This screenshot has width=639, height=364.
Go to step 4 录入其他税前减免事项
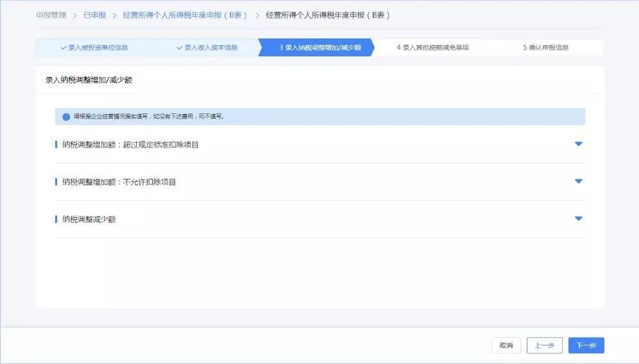point(432,47)
